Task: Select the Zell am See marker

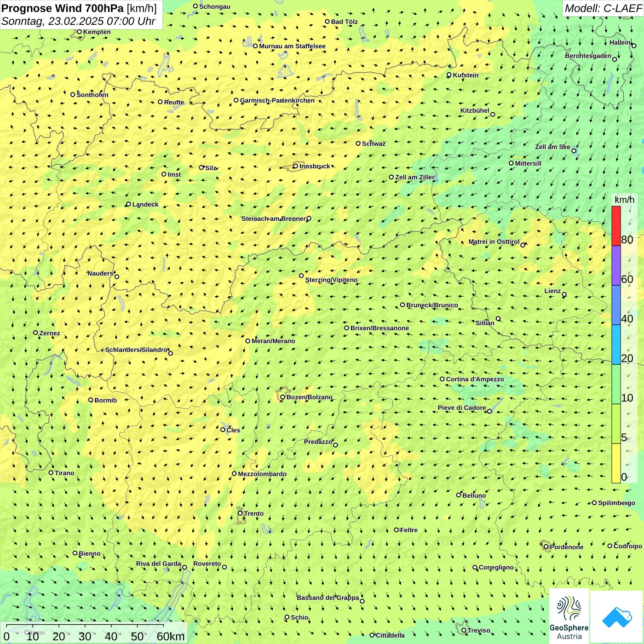Action: 574,150
